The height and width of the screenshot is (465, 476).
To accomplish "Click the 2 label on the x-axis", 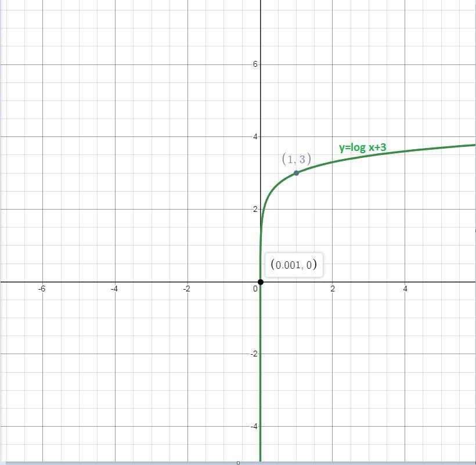I will click(333, 289).
